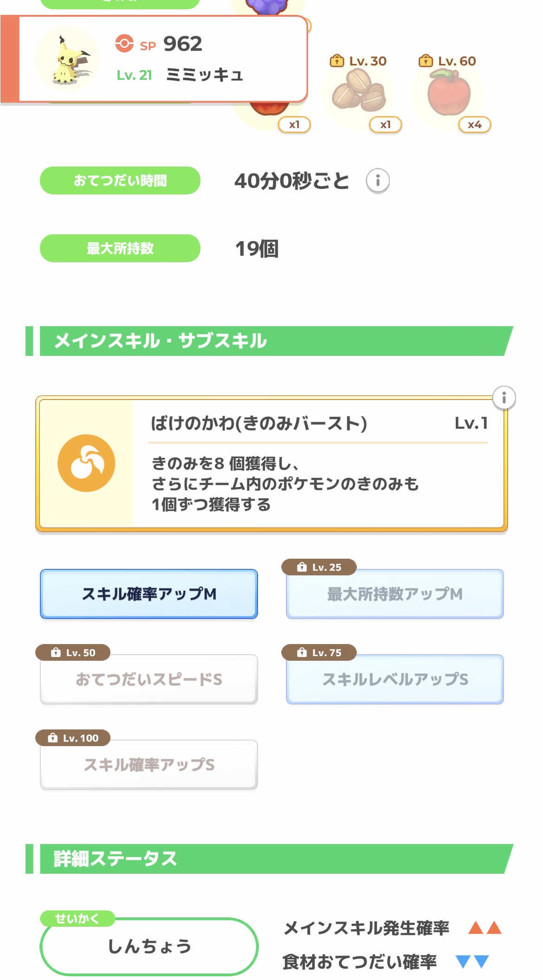Tap the locked スキルレベルアップS sub skill
This screenshot has height=980, width=543.
pyautogui.click(x=394, y=679)
